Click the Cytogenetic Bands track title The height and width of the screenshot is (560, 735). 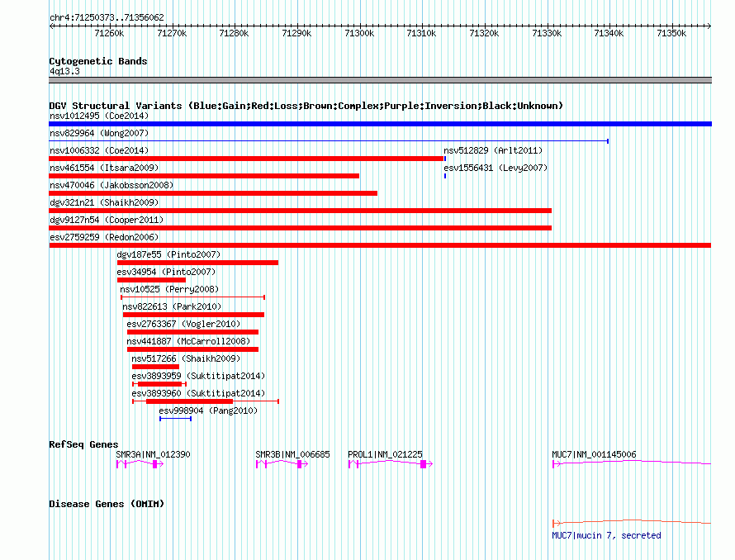click(x=98, y=61)
